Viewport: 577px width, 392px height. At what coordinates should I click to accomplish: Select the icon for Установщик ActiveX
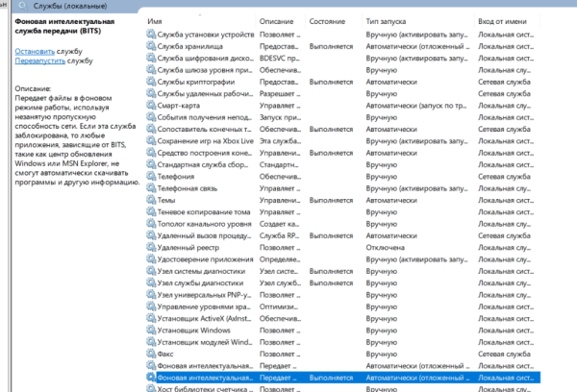[x=151, y=318]
